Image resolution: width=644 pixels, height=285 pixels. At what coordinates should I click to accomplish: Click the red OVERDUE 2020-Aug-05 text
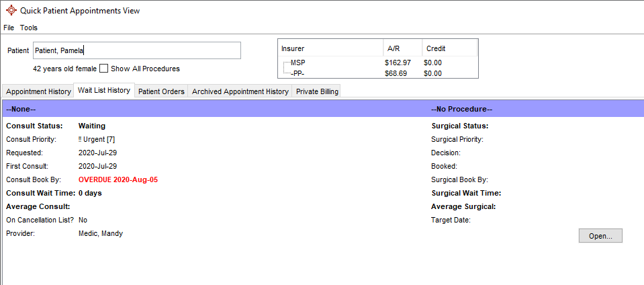(118, 179)
